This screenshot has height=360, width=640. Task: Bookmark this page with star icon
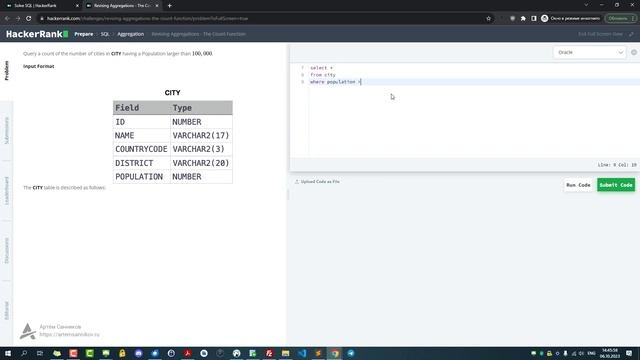point(488,18)
